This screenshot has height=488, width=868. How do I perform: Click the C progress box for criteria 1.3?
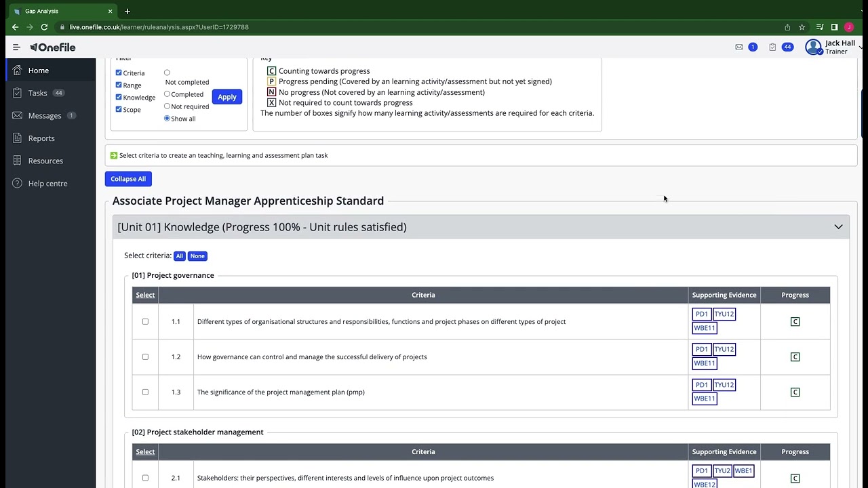click(x=795, y=392)
